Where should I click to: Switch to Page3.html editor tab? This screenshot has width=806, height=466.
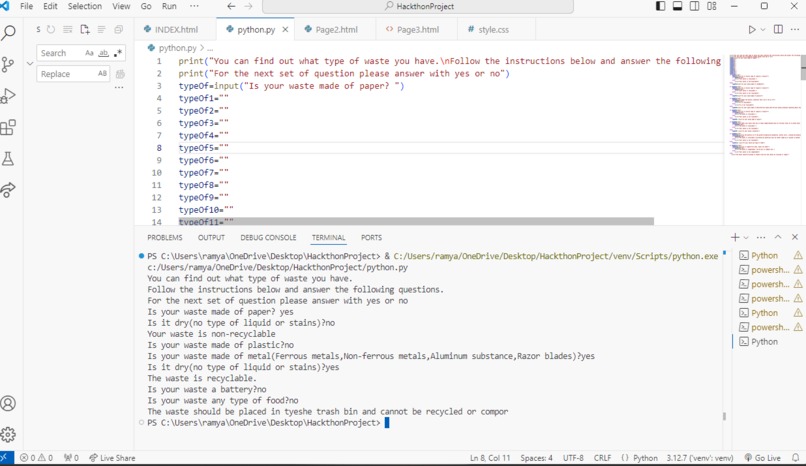pos(417,30)
